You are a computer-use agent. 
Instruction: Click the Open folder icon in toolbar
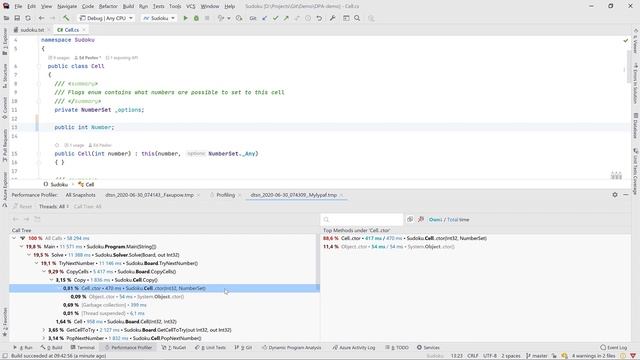(6, 18)
